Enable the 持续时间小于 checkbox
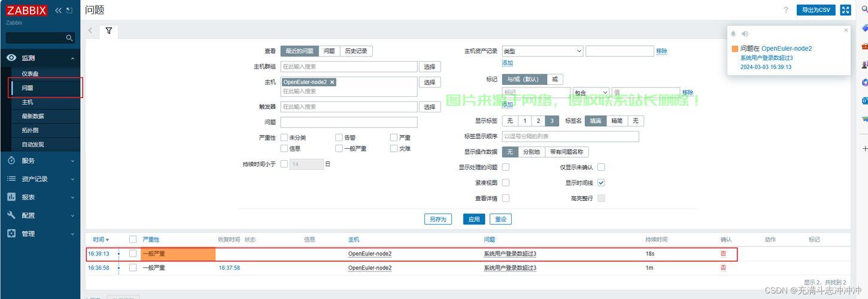868x299 pixels. tap(284, 163)
